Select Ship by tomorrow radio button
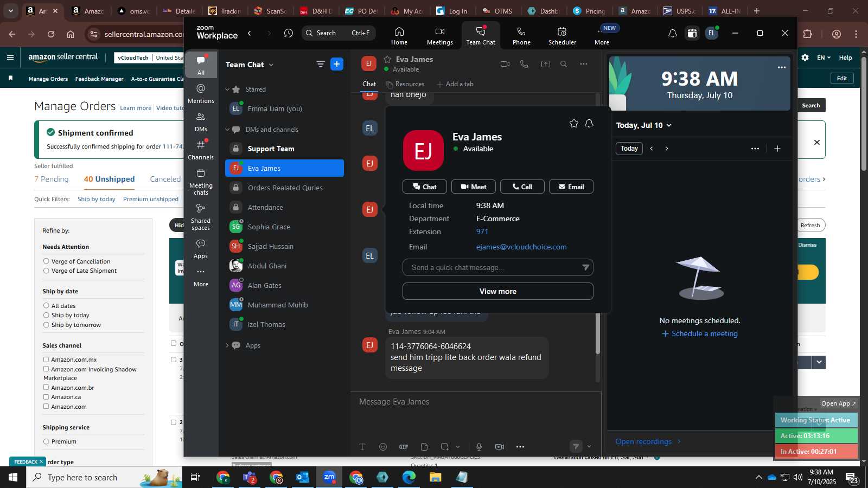 46,325
